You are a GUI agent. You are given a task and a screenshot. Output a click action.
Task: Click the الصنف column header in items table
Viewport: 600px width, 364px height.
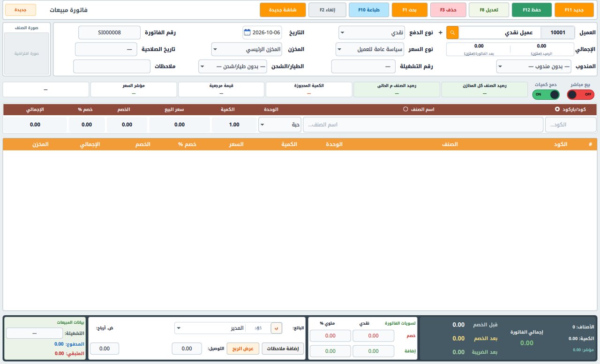(x=450, y=144)
